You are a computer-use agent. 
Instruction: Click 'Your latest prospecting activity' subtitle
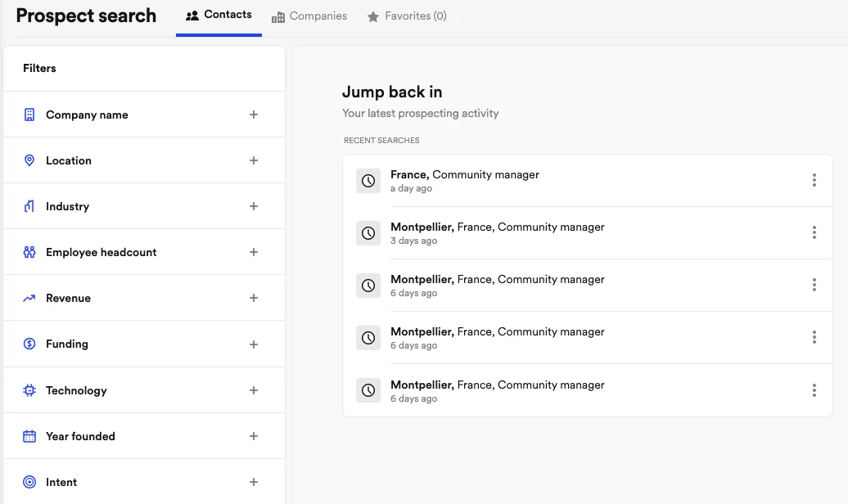point(420,114)
